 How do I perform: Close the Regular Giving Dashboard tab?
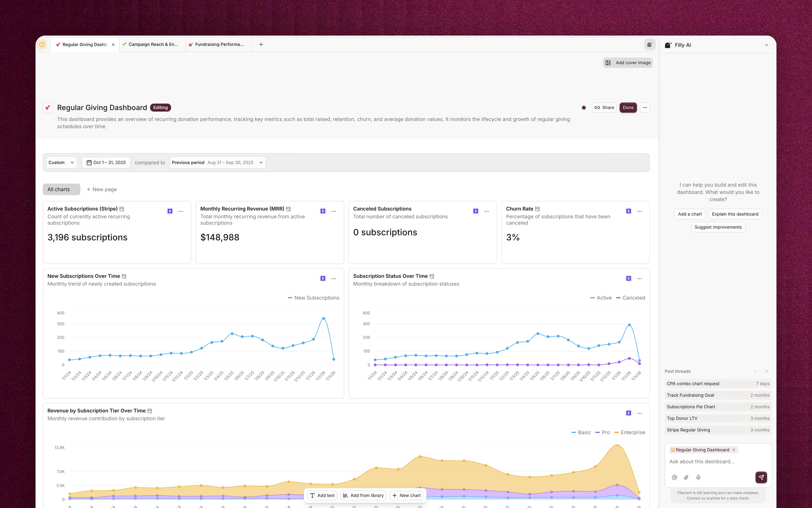tap(113, 45)
